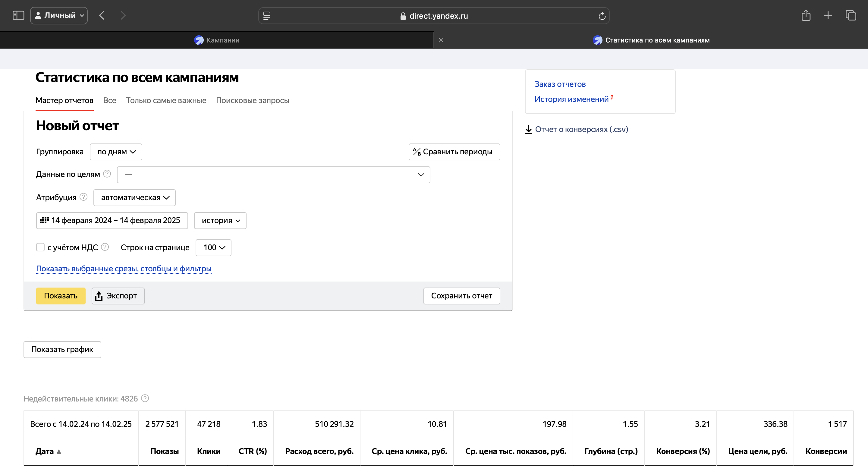Click the help icon next to Данные по целям
868x466 pixels.
pyautogui.click(x=107, y=174)
